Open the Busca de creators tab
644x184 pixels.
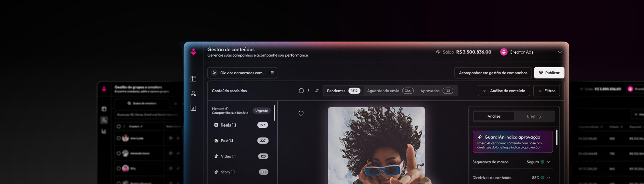(x=142, y=104)
